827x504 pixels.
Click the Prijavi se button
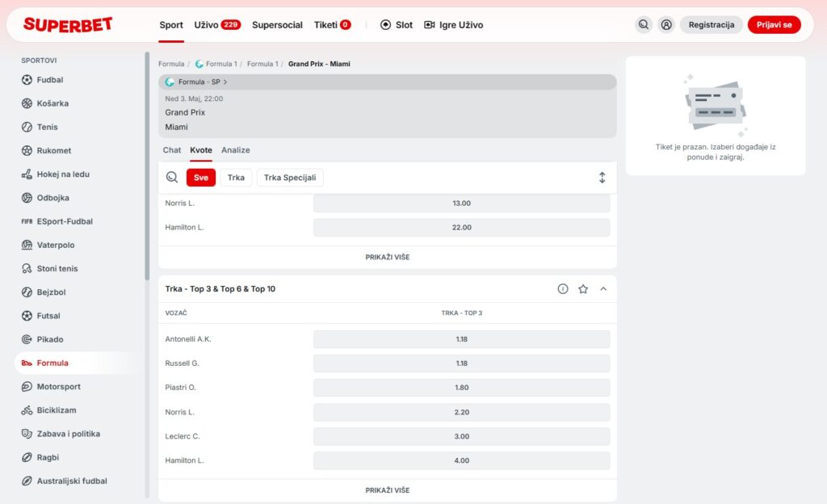pyautogui.click(x=774, y=25)
